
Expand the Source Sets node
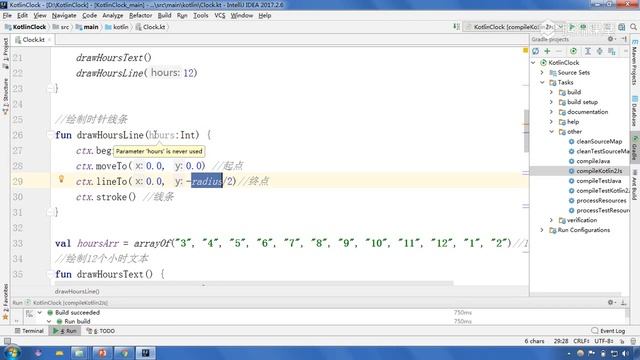point(542,73)
